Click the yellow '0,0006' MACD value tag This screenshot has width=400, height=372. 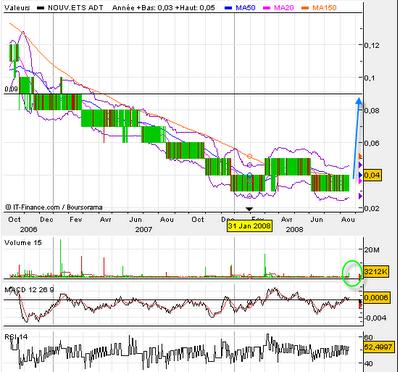tap(376, 297)
